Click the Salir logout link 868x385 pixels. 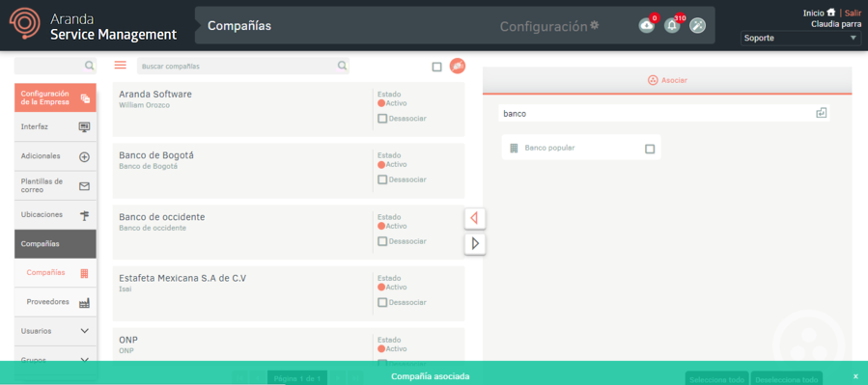(854, 13)
